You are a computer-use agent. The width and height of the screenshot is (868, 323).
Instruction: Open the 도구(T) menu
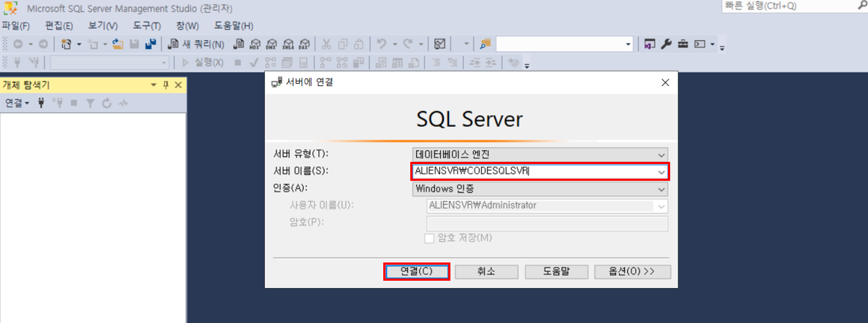147,26
